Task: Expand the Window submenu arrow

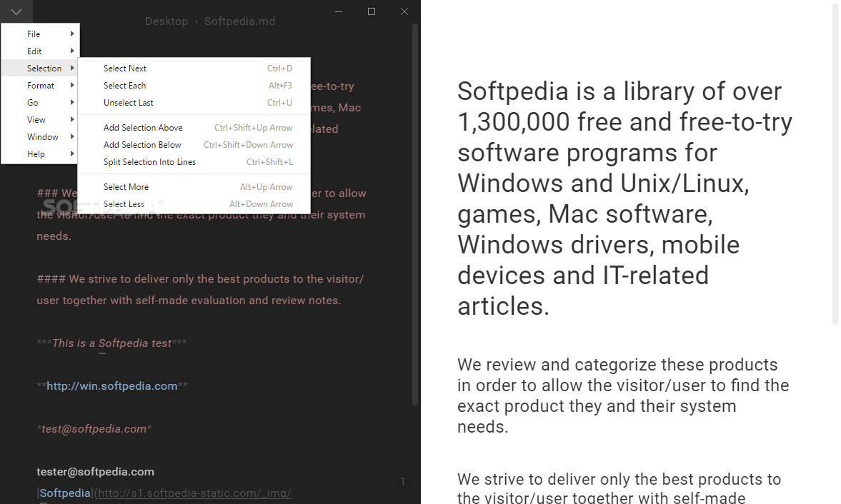Action: (x=72, y=136)
